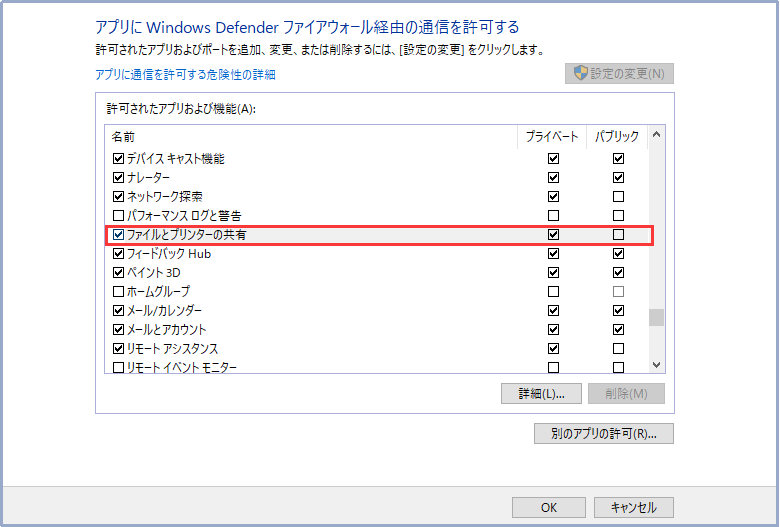Click the scroll up arrow of the list
The width and height of the screenshot is (780, 527).
point(657,135)
